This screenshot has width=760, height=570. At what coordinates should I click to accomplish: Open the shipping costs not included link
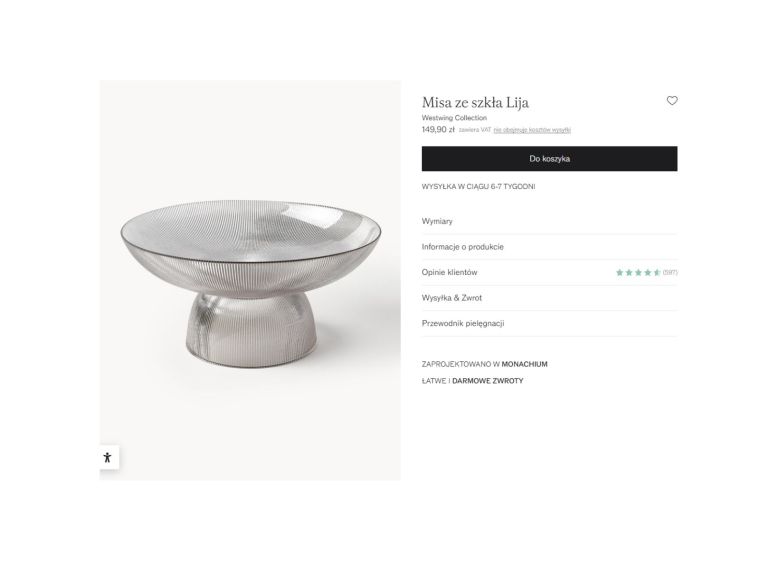(532, 130)
